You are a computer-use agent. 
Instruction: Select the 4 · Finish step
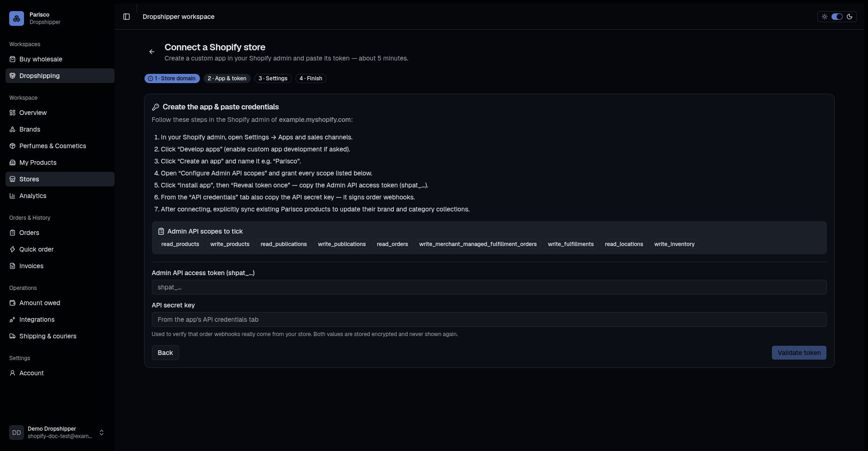311,78
